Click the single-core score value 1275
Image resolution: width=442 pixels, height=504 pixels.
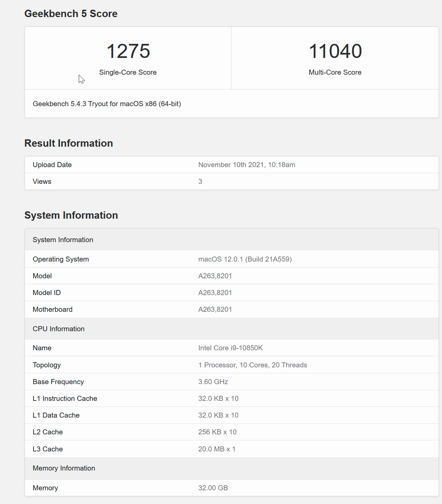click(x=128, y=51)
